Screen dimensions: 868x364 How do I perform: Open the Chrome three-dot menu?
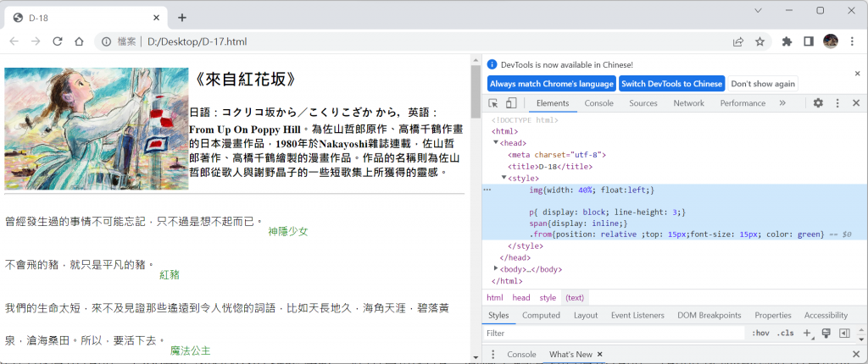pos(852,41)
